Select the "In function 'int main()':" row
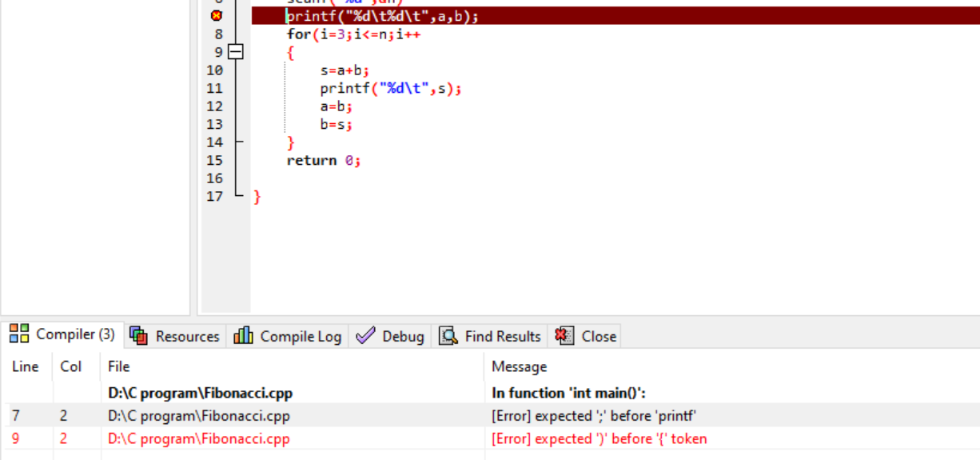The image size is (980, 460). pyautogui.click(x=569, y=393)
